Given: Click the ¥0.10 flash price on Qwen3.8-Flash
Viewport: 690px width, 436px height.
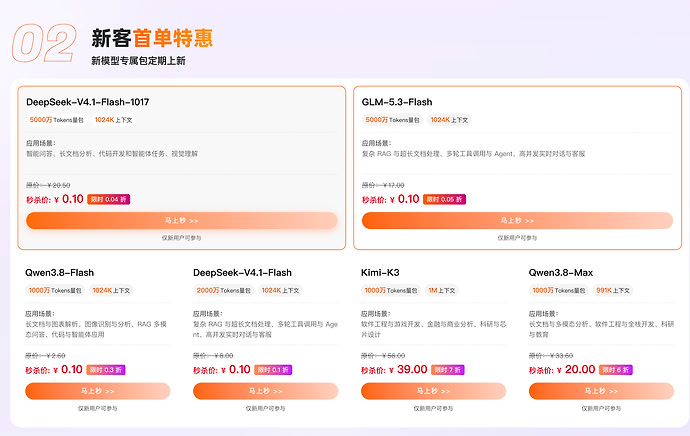Looking at the screenshot, I should pos(68,370).
